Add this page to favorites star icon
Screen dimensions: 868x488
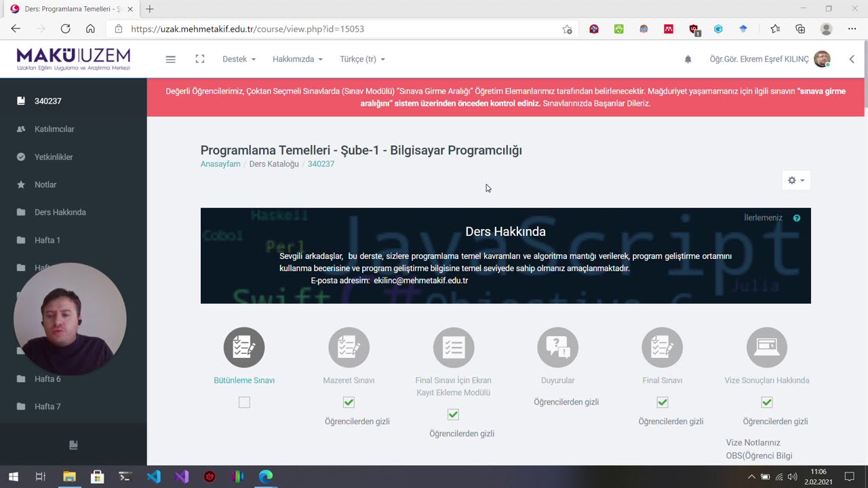point(567,29)
